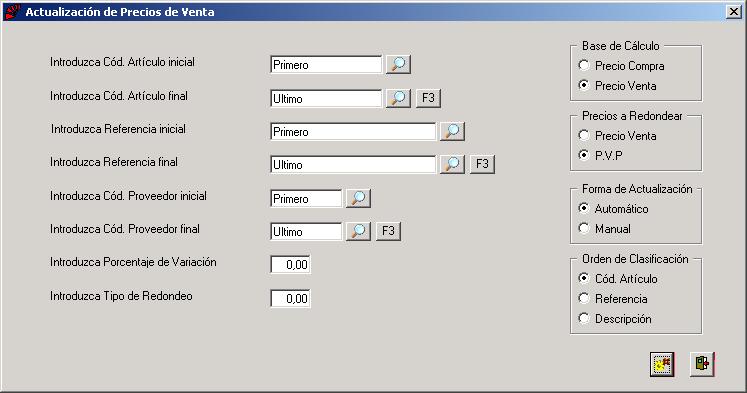Click F3 button next to Referencia final

point(482,164)
